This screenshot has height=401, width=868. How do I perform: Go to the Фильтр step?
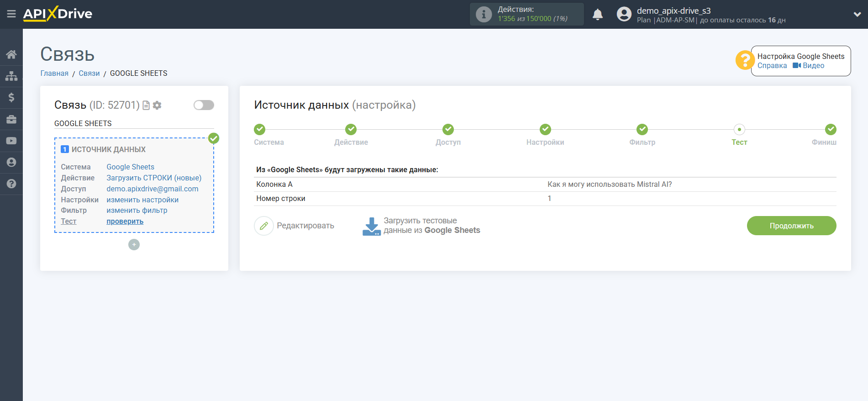point(642,130)
